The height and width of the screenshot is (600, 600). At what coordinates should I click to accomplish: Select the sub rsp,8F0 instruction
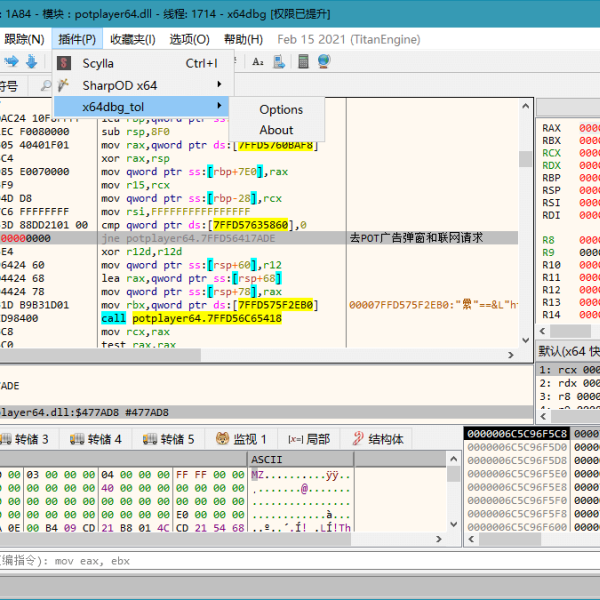coord(135,132)
